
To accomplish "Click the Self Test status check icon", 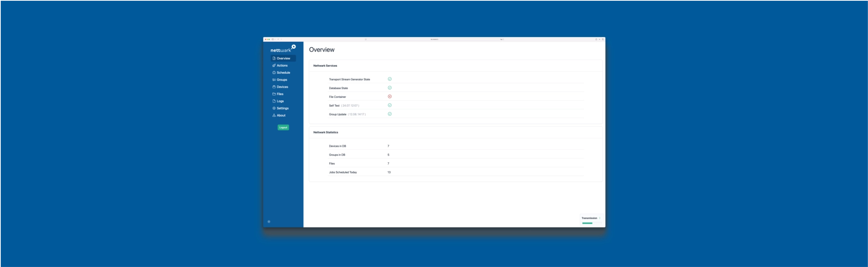I will pos(389,105).
